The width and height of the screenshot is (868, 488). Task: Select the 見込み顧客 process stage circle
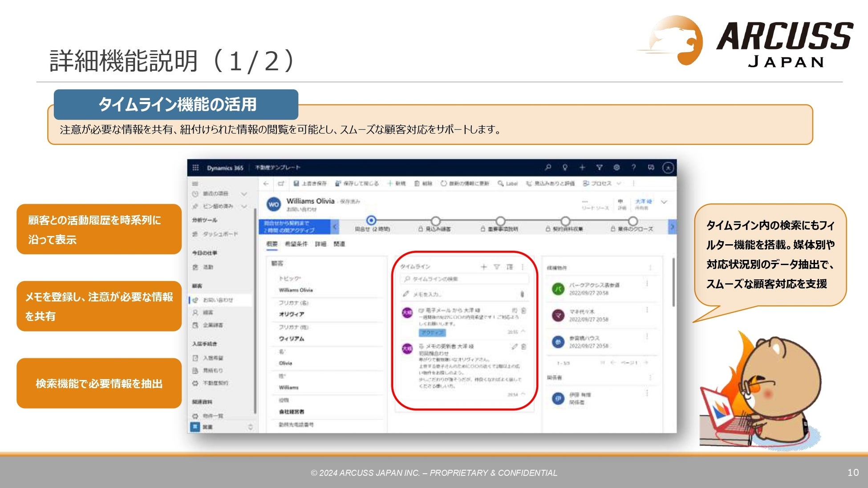(x=436, y=221)
